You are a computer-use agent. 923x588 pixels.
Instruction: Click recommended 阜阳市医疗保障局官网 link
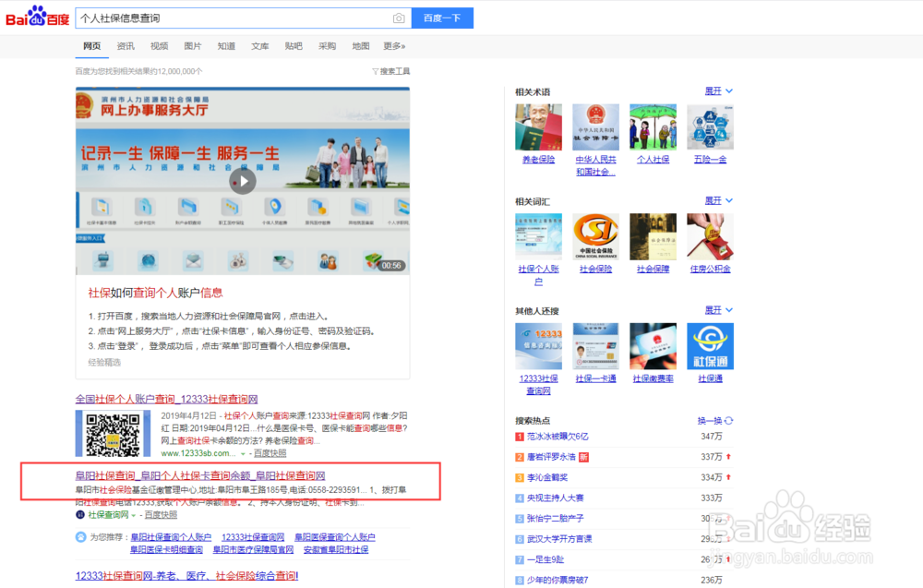(253, 550)
